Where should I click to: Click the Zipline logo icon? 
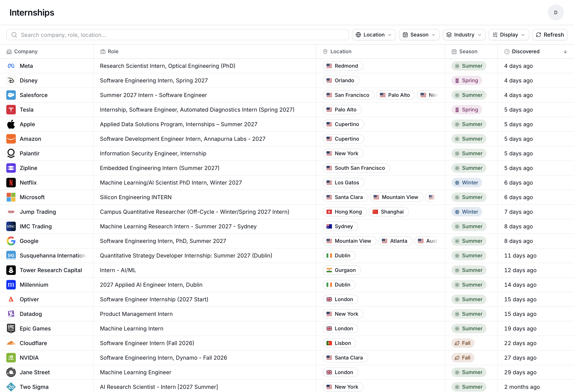coord(11,168)
